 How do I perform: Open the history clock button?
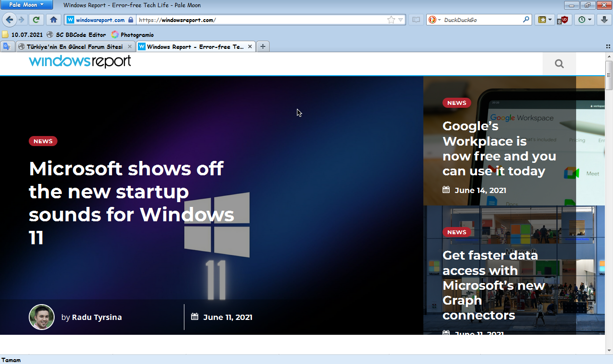click(x=582, y=20)
